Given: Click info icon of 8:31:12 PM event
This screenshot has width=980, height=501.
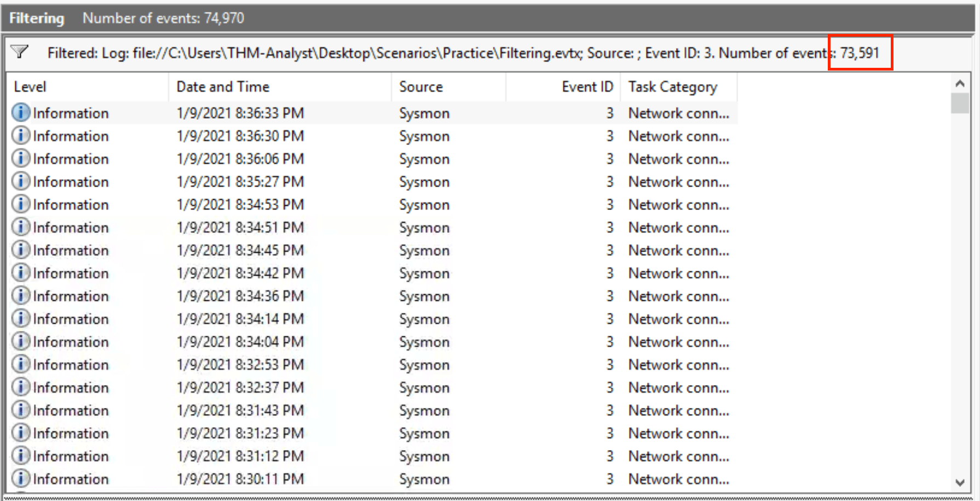Looking at the screenshot, I should pos(21,456).
